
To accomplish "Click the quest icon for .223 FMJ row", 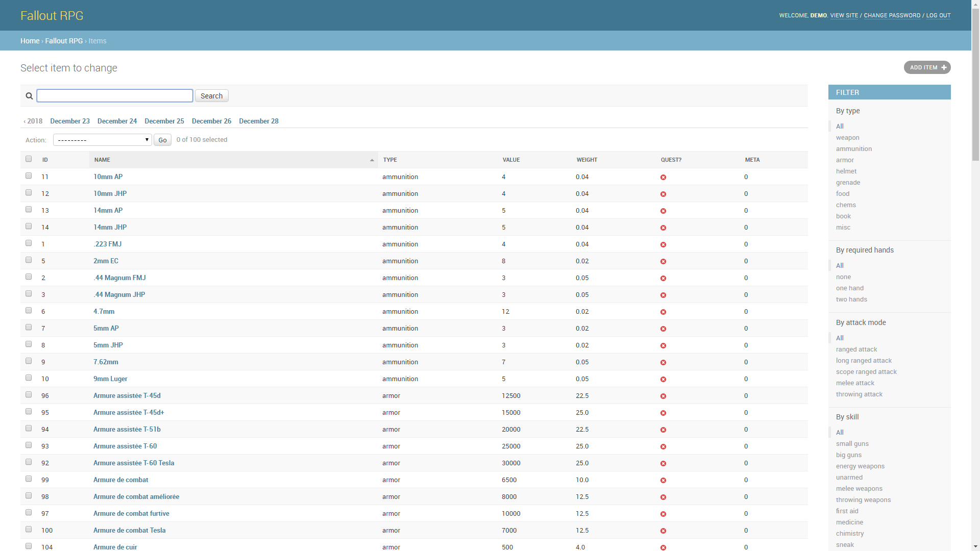I will (663, 245).
